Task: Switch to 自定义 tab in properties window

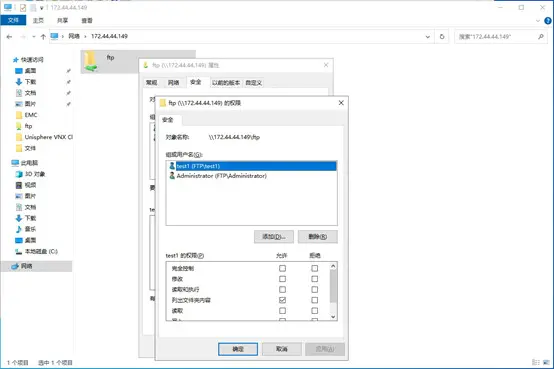Action: coord(254,83)
